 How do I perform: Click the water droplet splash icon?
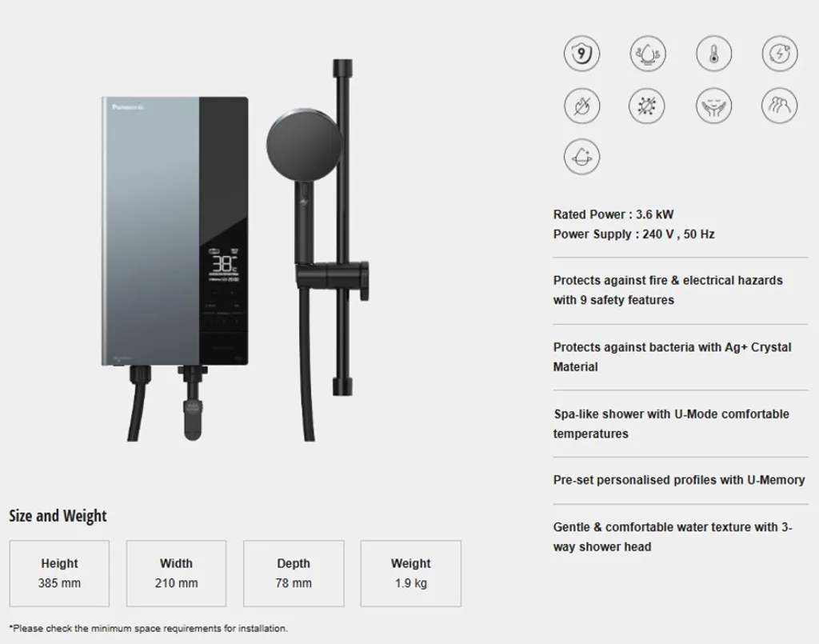point(648,54)
